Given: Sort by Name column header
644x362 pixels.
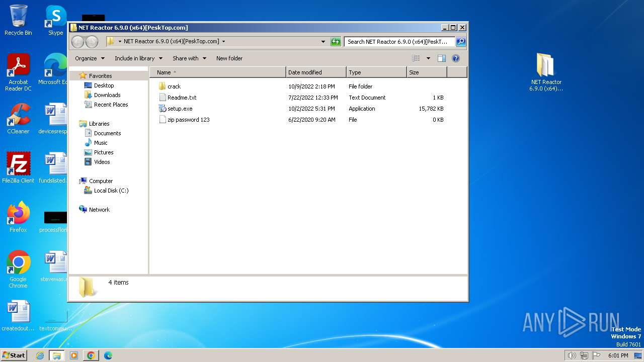Looking at the screenshot, I should (218, 72).
